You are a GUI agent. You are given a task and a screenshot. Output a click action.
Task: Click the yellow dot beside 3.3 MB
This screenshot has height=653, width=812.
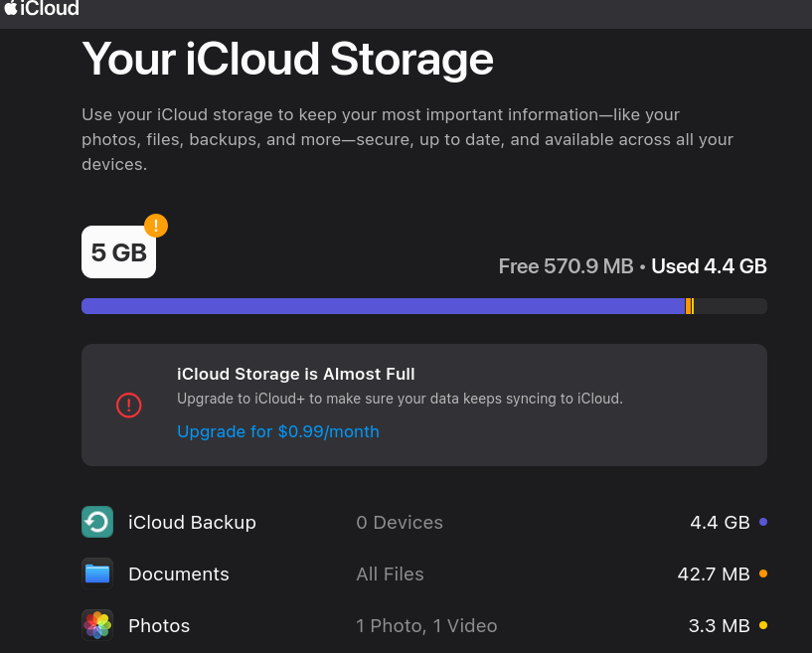762,625
